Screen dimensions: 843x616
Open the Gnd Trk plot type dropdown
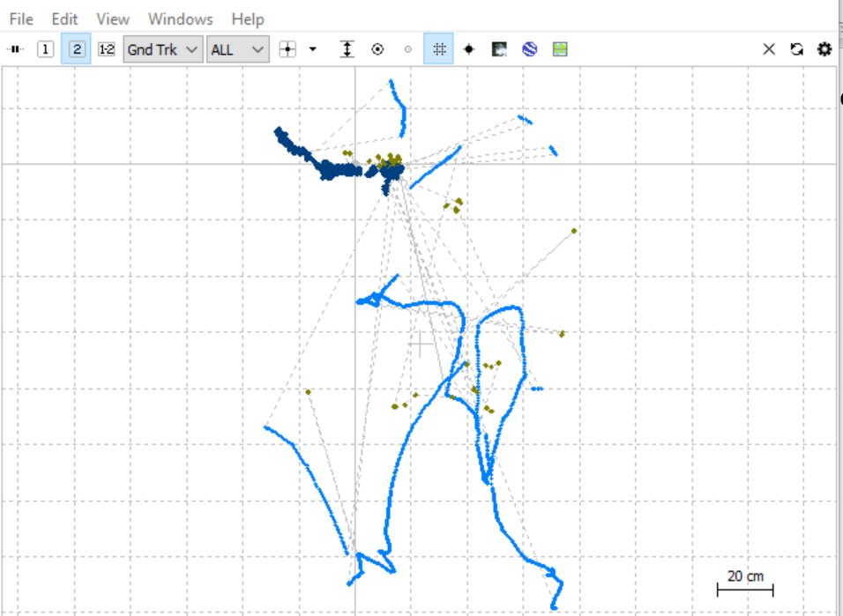(163, 49)
